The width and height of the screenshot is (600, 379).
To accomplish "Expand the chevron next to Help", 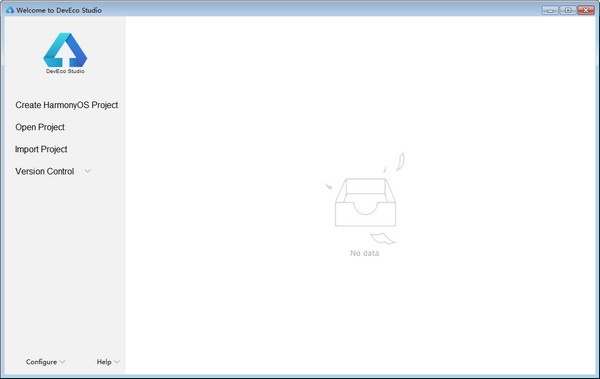I will coord(117,362).
